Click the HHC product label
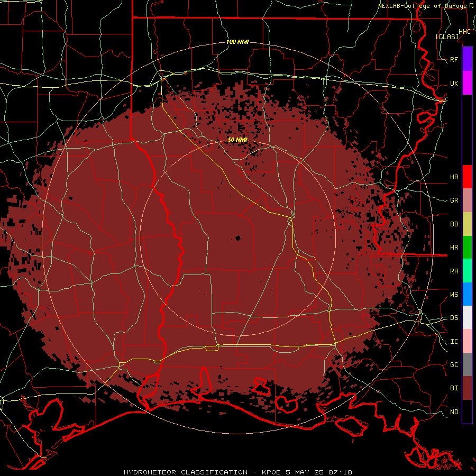The width and height of the screenshot is (476, 476). [464, 32]
